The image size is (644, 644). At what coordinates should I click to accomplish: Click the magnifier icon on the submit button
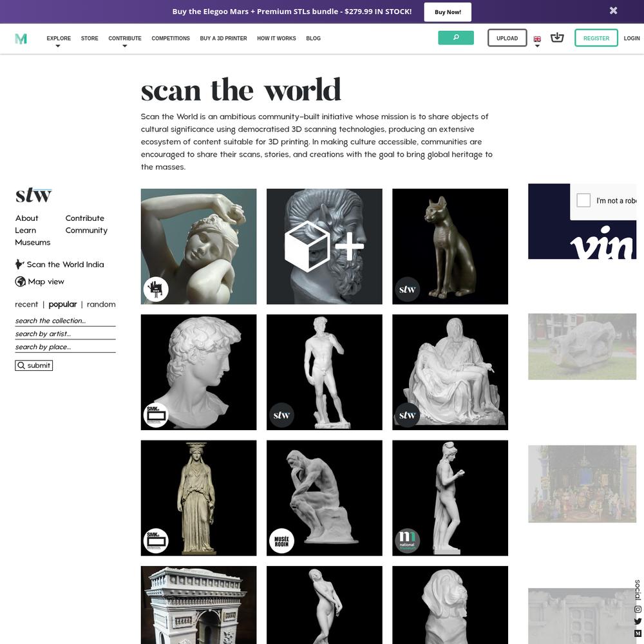(21, 366)
